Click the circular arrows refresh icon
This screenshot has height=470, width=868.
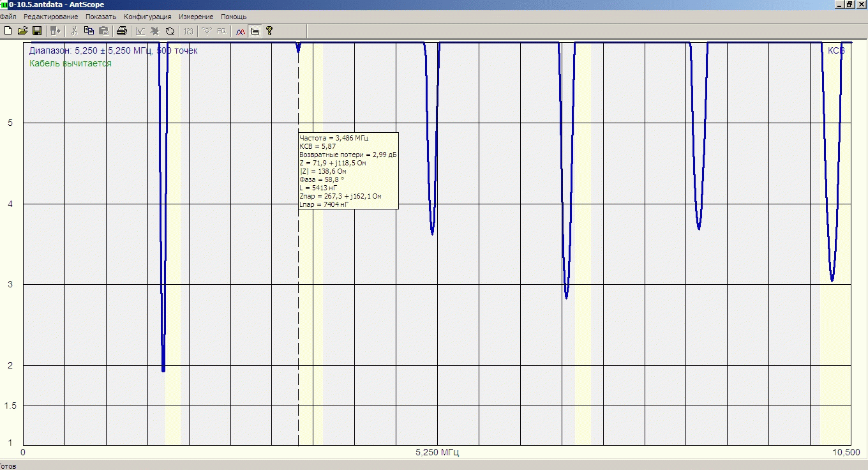tap(170, 31)
